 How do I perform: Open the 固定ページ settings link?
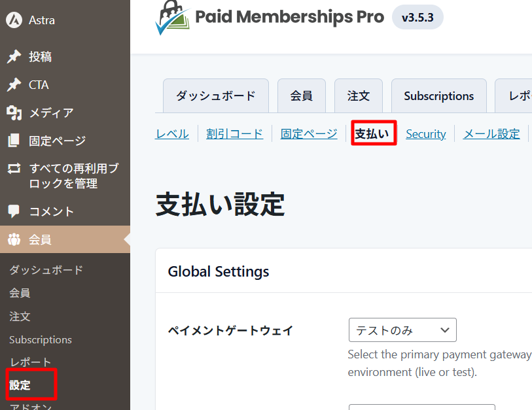coord(309,133)
